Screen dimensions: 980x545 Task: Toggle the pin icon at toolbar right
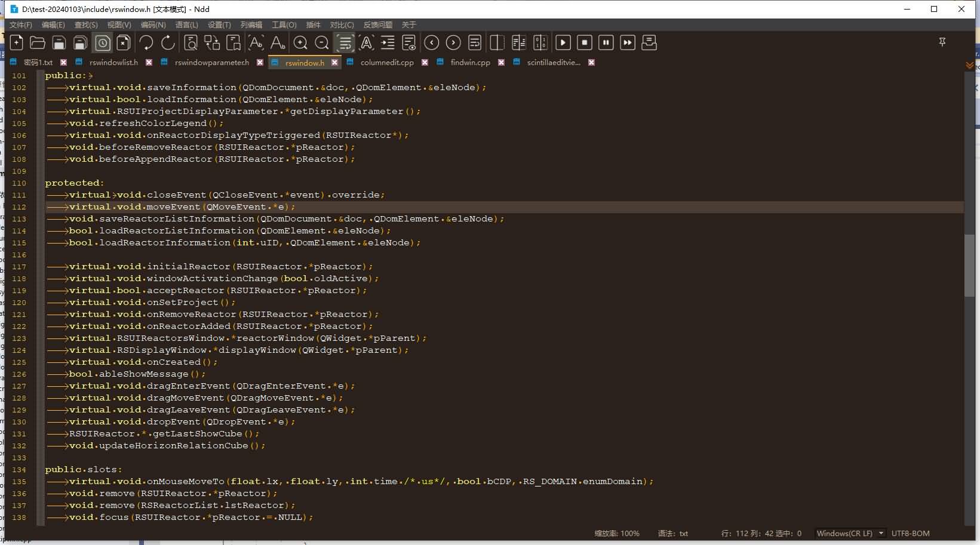point(942,42)
